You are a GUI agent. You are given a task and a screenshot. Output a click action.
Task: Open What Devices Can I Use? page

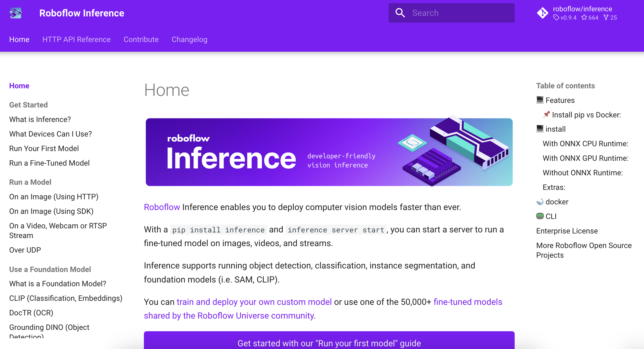click(50, 134)
